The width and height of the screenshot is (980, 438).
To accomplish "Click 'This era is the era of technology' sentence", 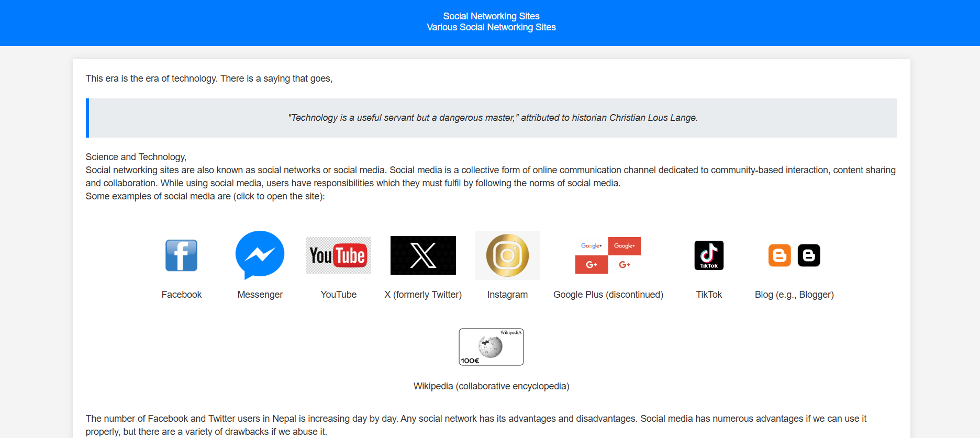I will [x=209, y=78].
